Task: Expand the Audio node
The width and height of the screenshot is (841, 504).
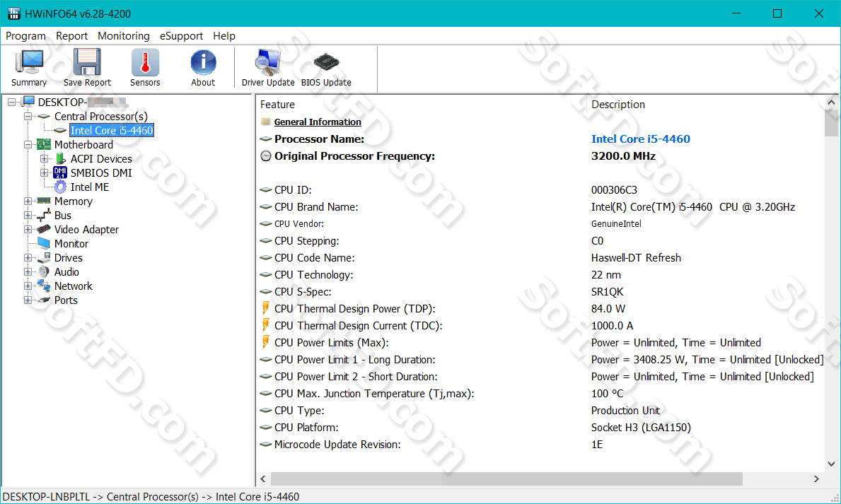Action: tap(28, 272)
